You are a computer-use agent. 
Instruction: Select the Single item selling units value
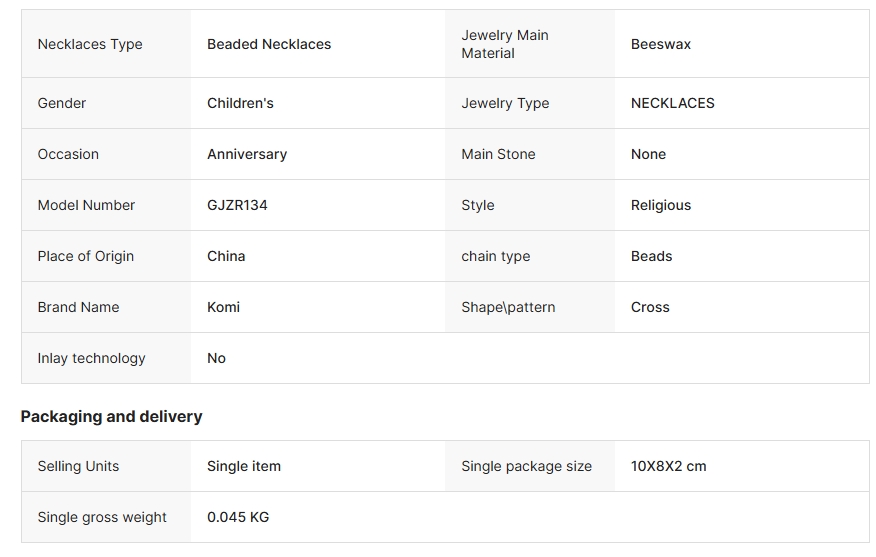[244, 466]
